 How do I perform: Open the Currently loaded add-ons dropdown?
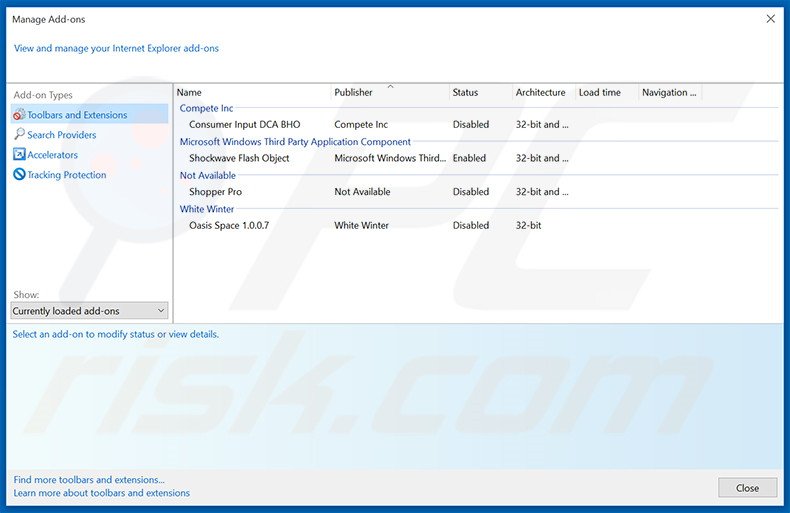(x=89, y=311)
